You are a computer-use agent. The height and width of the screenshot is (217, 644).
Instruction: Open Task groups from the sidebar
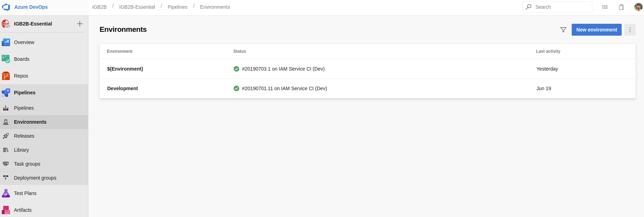[x=6, y=164]
